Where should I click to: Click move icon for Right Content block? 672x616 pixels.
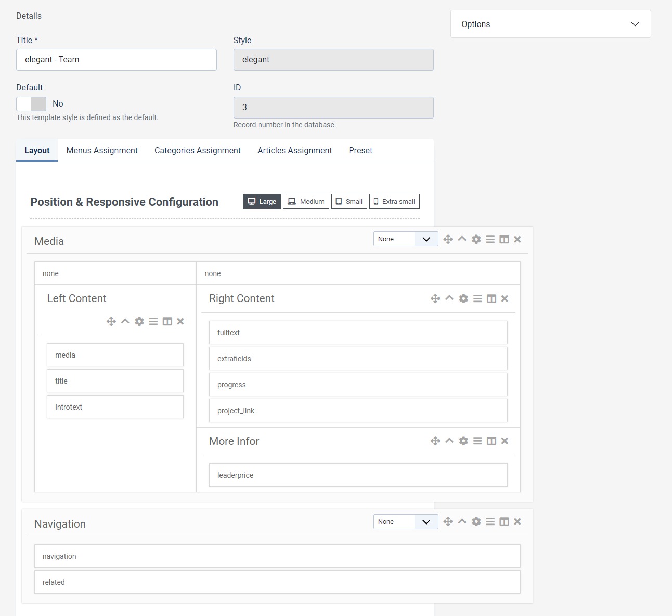pyautogui.click(x=435, y=298)
